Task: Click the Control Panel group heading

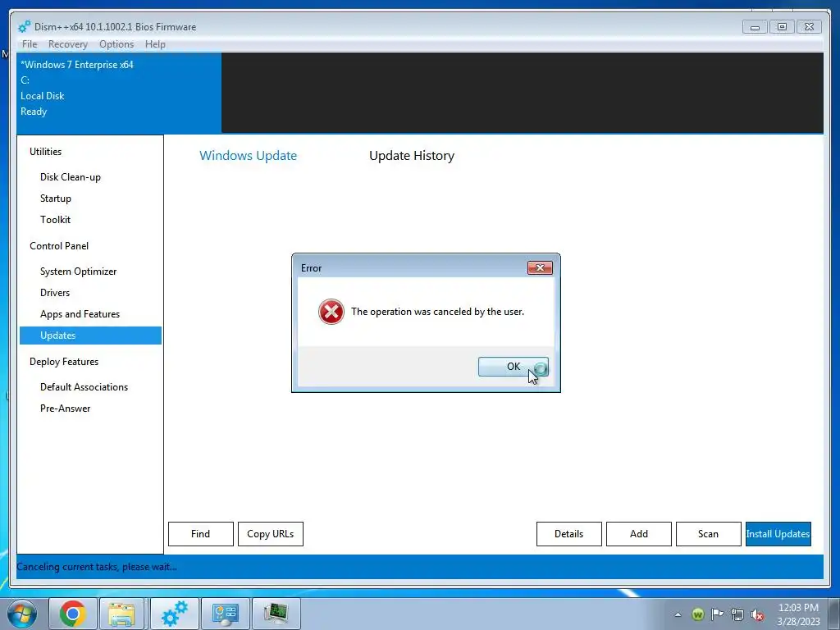Action: pyautogui.click(x=59, y=246)
